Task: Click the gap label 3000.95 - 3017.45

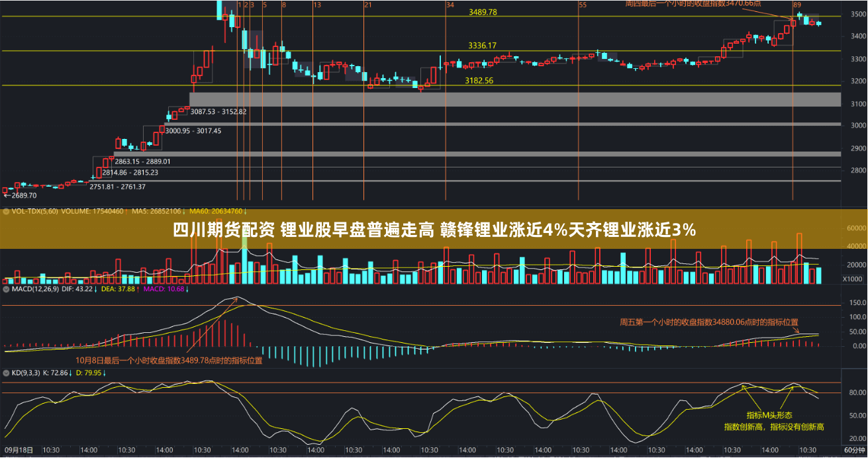Action: pos(193,131)
